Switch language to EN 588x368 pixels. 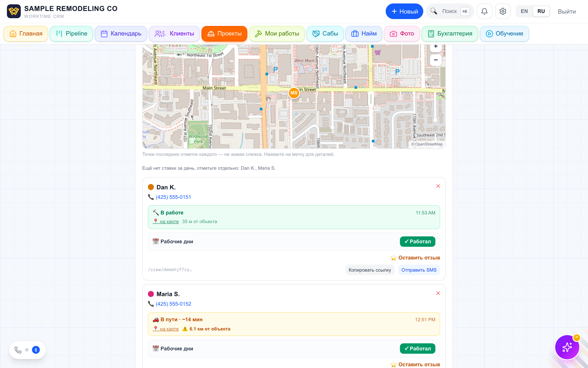(524, 11)
